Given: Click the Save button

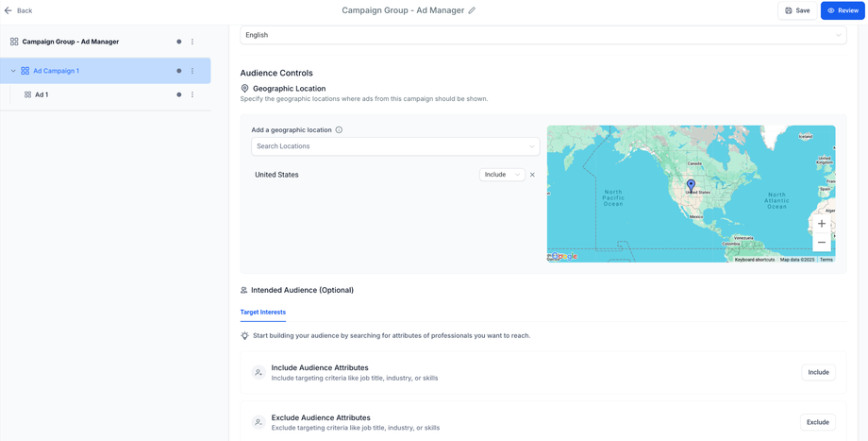Looking at the screenshot, I should (x=797, y=10).
